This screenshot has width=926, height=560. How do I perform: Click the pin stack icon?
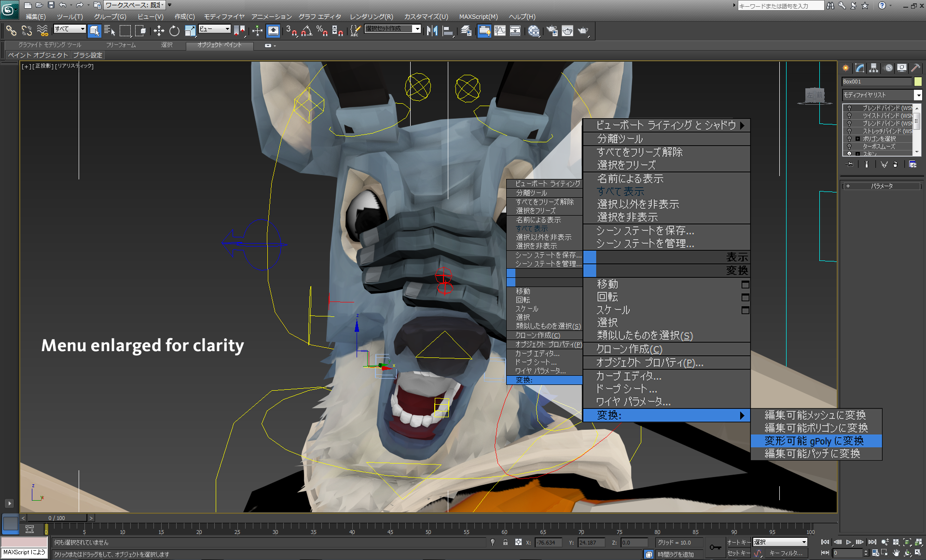click(x=850, y=164)
